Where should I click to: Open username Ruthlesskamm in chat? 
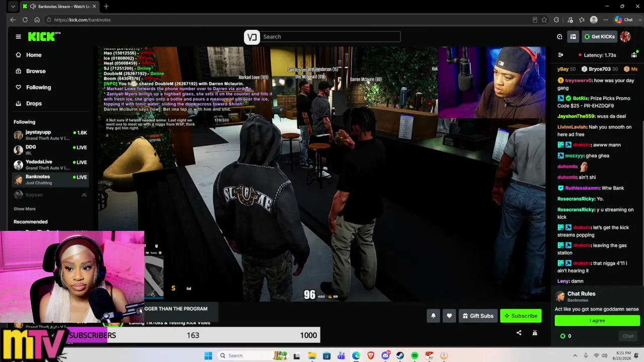[x=582, y=188]
